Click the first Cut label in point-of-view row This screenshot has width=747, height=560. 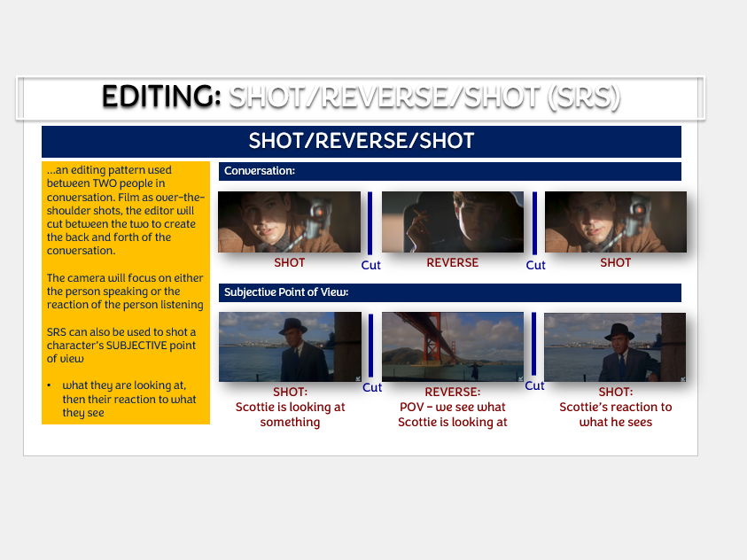372,387
